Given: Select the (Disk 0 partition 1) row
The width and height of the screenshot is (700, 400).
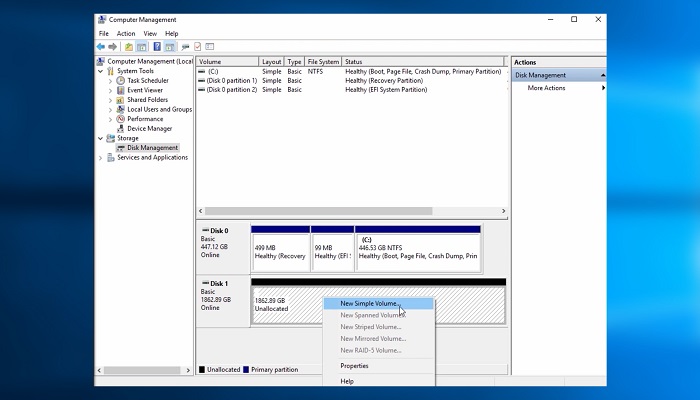Looking at the screenshot, I should [x=350, y=81].
